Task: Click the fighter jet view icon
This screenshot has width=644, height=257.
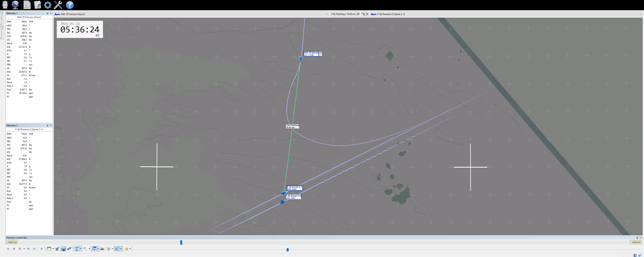Action: (57, 249)
